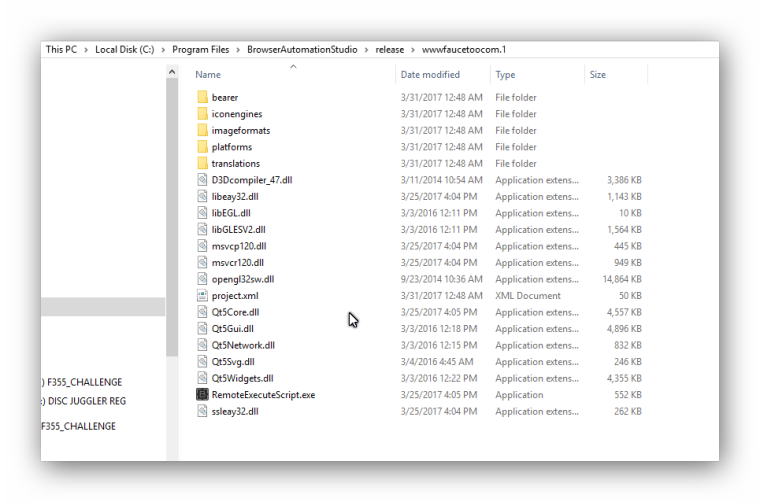Select the RemoteExecuteScript.exe application icon
Viewport: 760px width, 502px height.
pos(202,394)
